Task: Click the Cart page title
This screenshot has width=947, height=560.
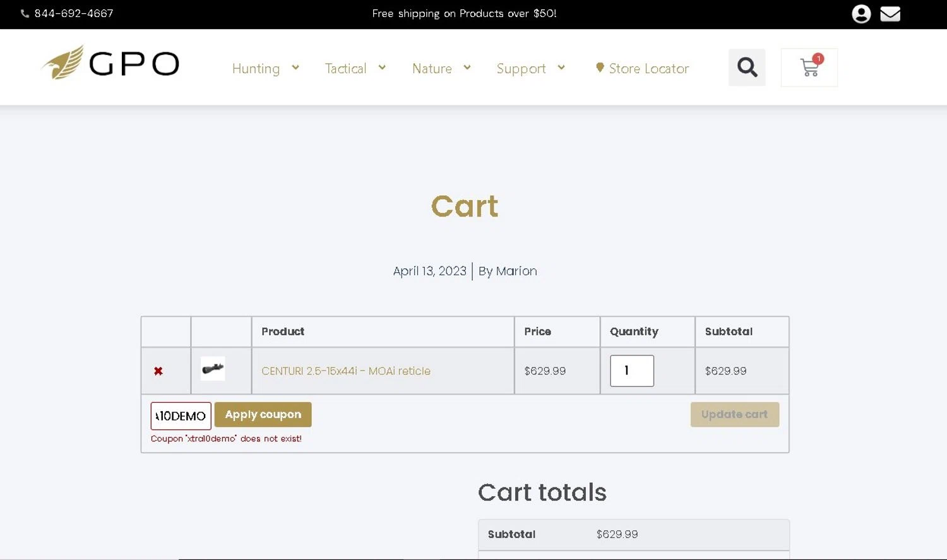Action: (465, 206)
